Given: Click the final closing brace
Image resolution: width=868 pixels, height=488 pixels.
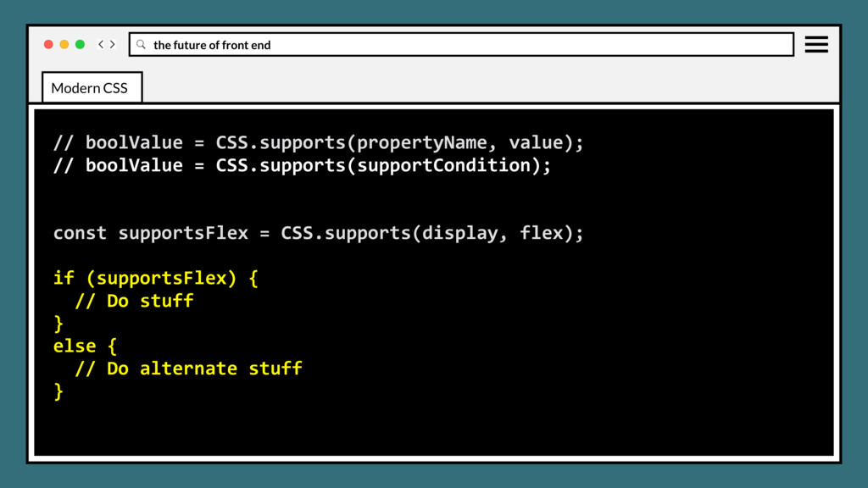Looking at the screenshot, I should tap(58, 391).
